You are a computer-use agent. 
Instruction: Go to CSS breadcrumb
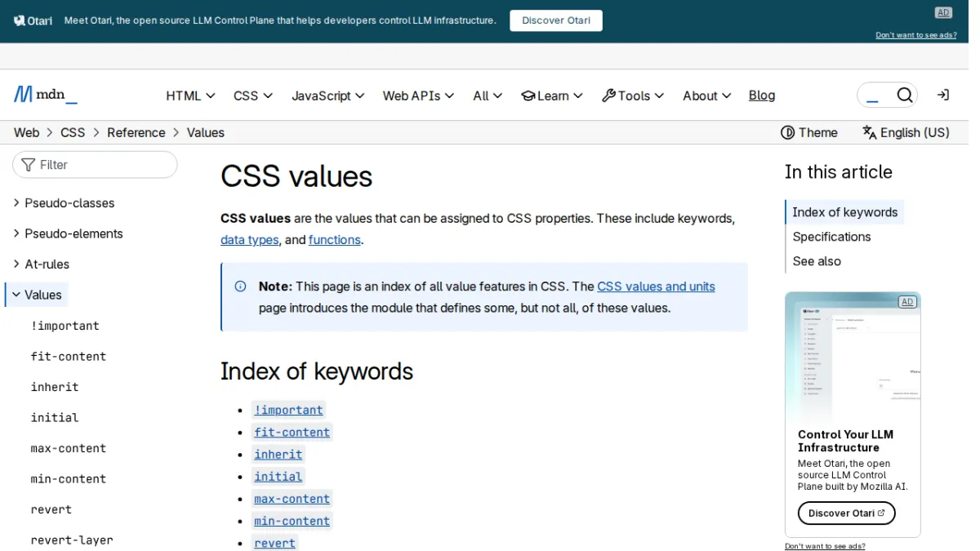coord(73,132)
